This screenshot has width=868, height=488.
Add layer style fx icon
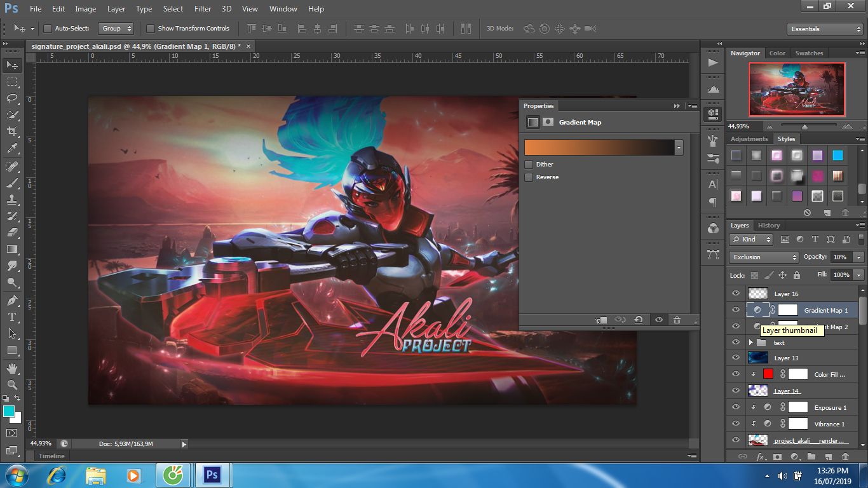760,457
